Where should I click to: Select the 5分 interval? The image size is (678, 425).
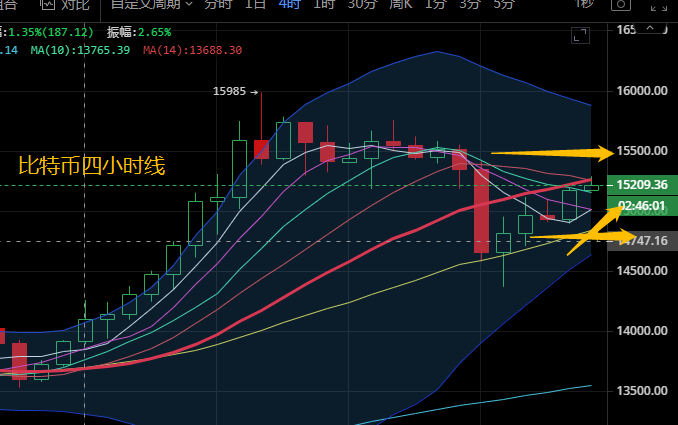coord(505,4)
